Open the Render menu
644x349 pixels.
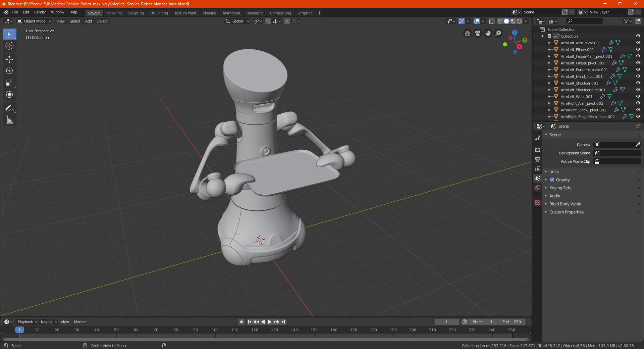point(40,12)
